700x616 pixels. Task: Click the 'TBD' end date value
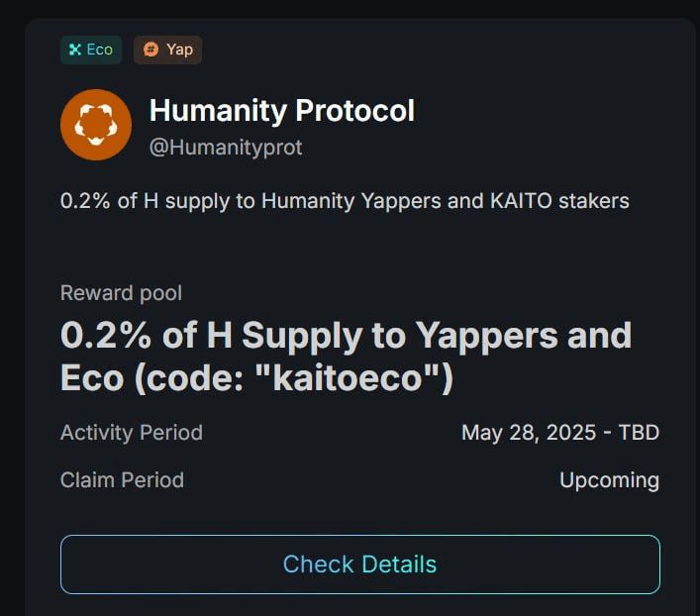pyautogui.click(x=639, y=433)
